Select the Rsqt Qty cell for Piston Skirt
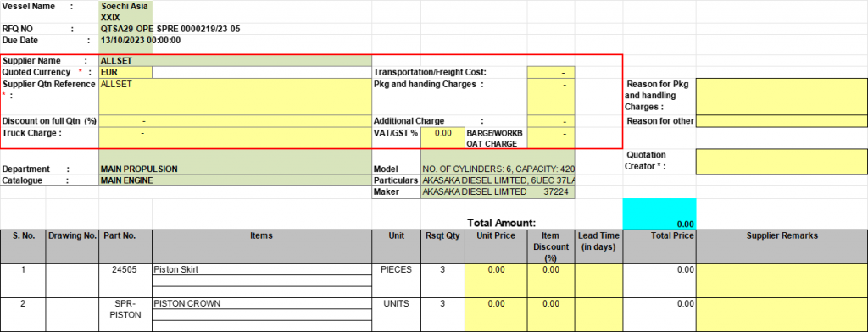 pos(442,280)
